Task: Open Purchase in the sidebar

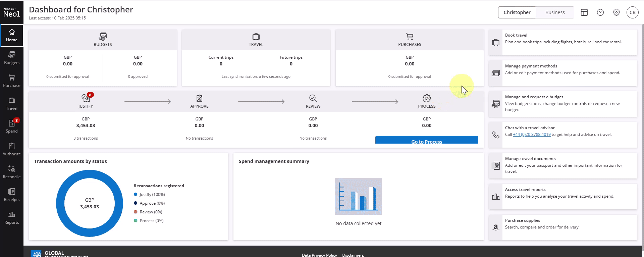Action: [x=12, y=81]
